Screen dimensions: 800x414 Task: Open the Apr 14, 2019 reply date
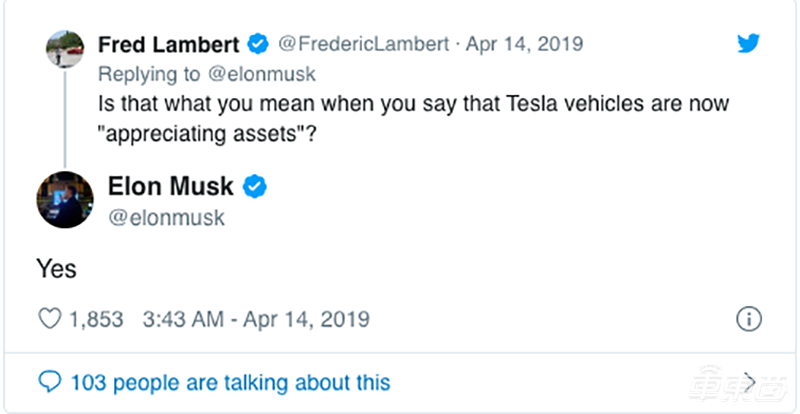(x=524, y=44)
